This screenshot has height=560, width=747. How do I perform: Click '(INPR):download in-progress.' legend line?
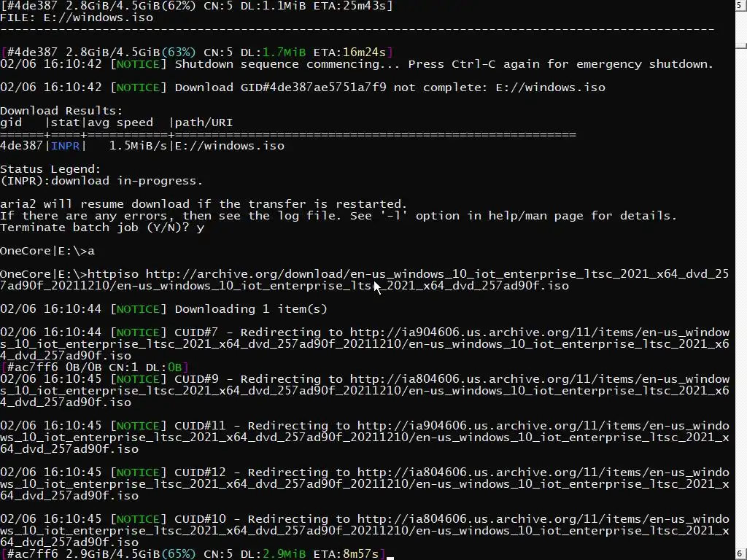(101, 181)
